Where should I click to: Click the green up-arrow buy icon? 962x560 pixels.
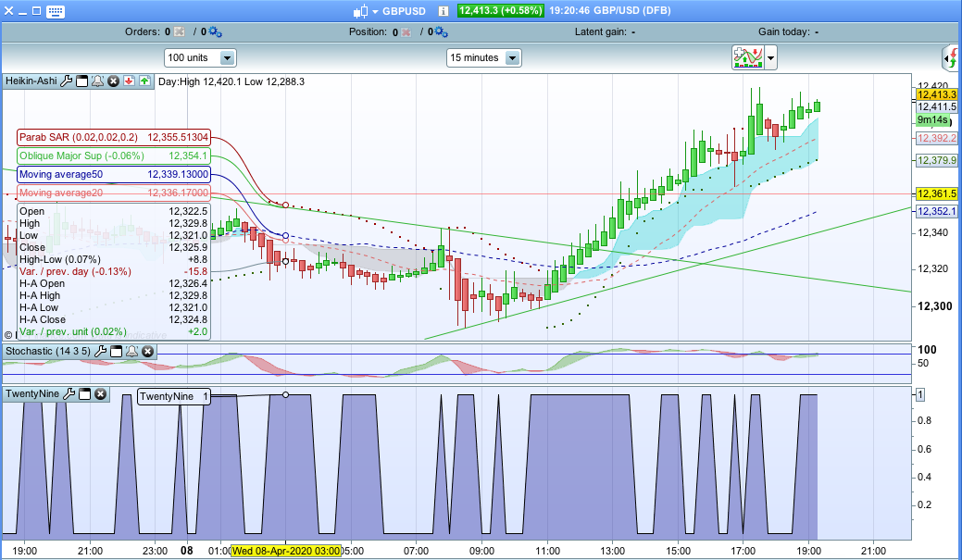(144, 81)
